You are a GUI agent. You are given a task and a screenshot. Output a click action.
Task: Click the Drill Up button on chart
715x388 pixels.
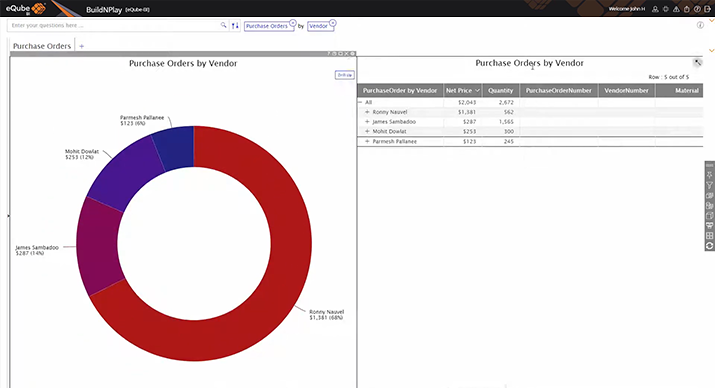click(x=344, y=75)
